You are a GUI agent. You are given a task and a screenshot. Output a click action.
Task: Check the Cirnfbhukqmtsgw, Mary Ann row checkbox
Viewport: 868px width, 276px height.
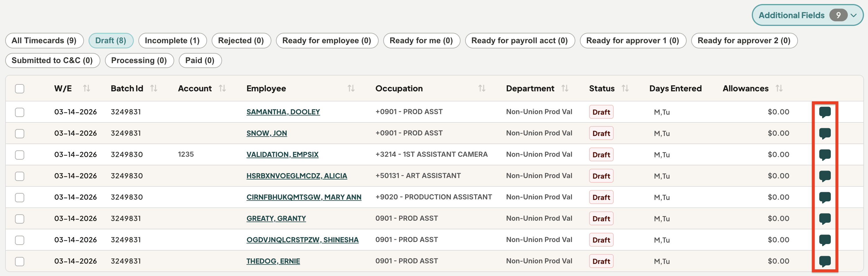click(20, 198)
